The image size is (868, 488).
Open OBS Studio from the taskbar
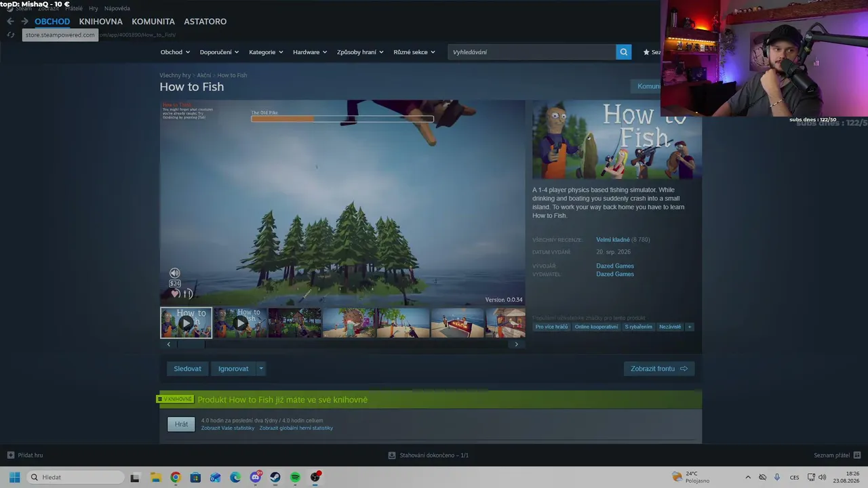click(315, 477)
